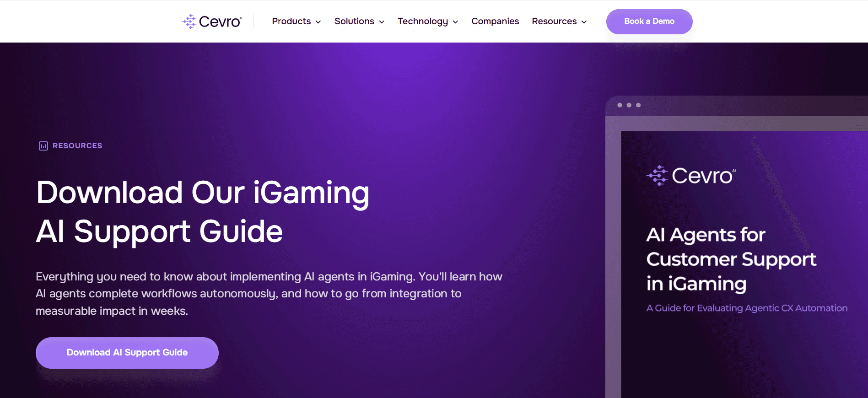Click the paragraph starting Everything you need

click(269, 294)
